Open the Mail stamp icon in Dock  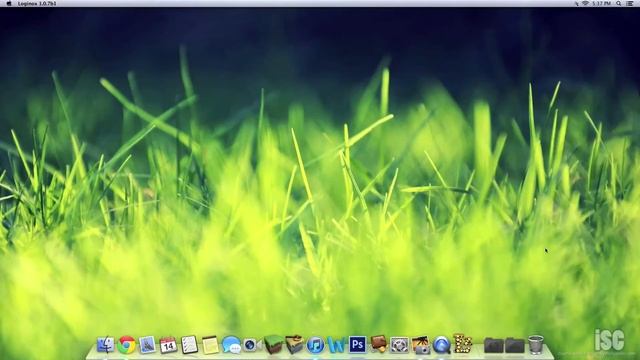point(147,345)
